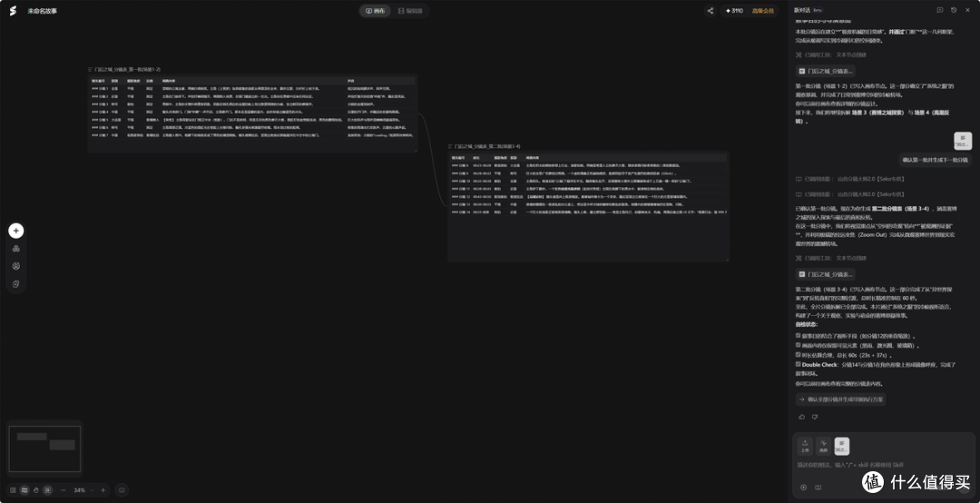This screenshot has height=503, width=980.
Task: Click the header row of first storyboard table
Action: point(252,81)
